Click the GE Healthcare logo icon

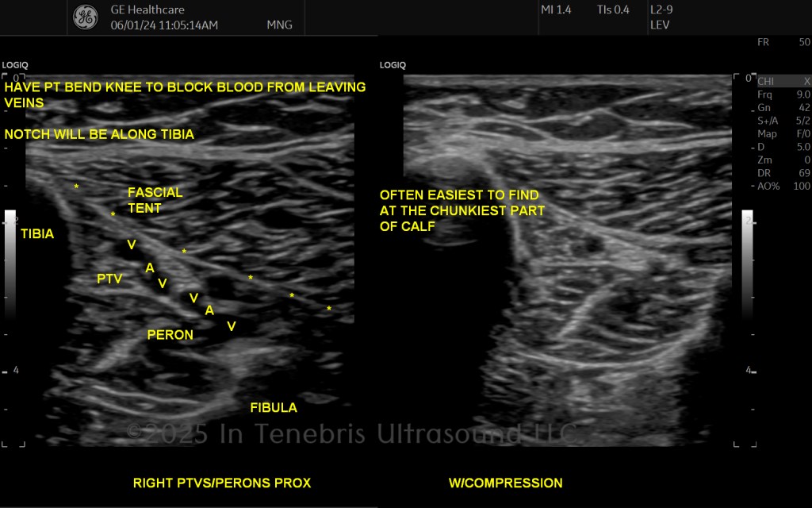point(86,17)
